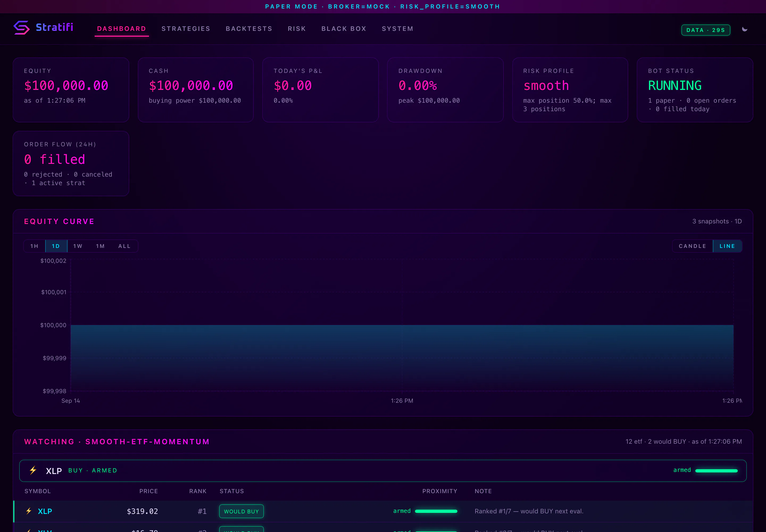Click the Order Flow 0 filled value

tap(54, 159)
